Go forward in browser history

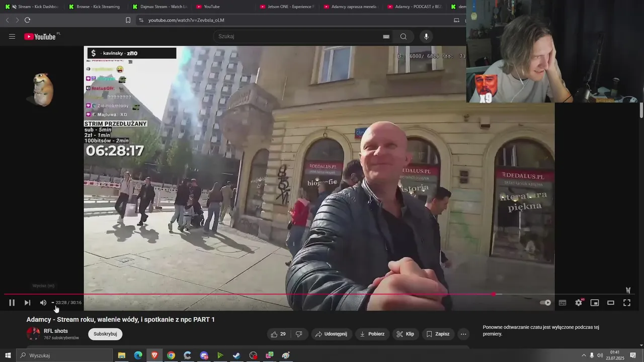coord(17,20)
